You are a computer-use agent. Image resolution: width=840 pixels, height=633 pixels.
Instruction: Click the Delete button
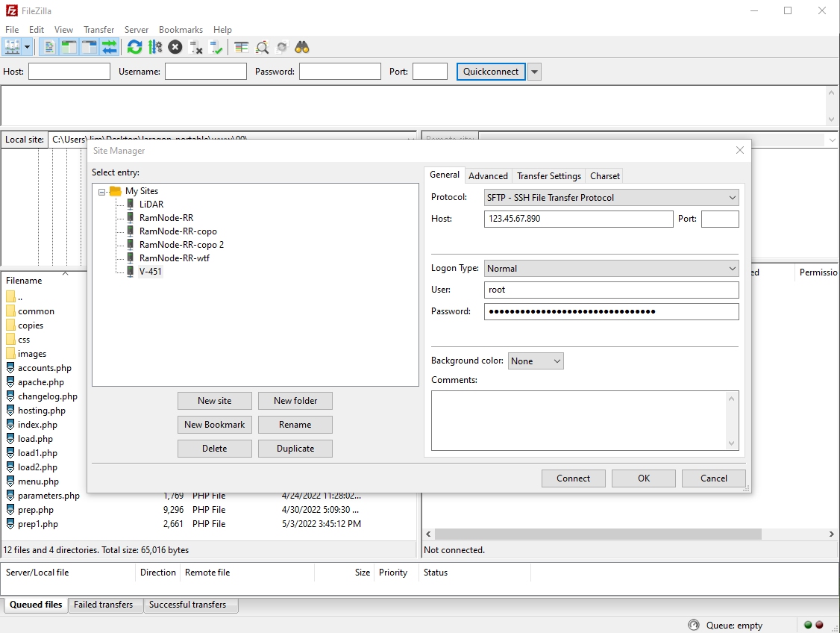[x=214, y=449]
